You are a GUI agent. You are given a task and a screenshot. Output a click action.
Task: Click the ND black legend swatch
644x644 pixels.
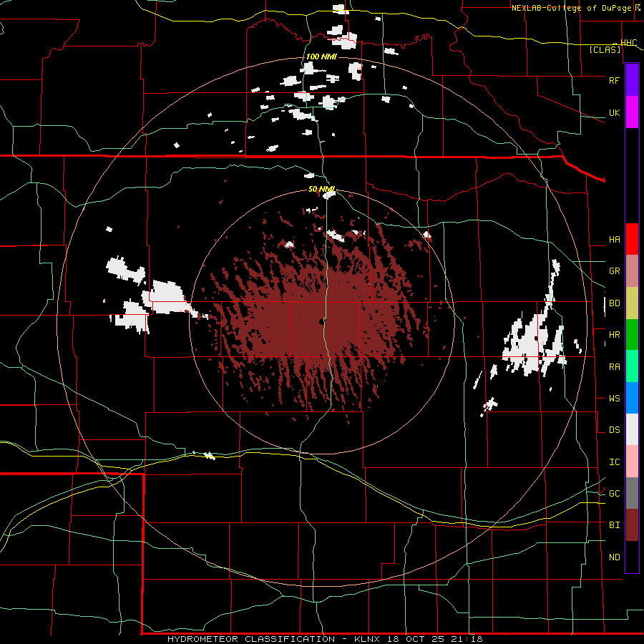click(632, 557)
